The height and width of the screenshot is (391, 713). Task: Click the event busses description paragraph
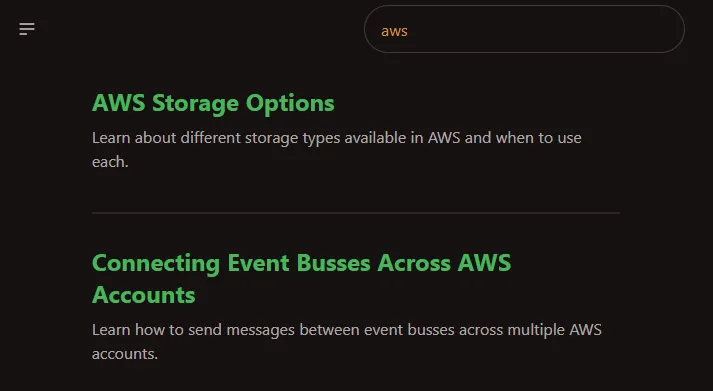pyautogui.click(x=346, y=341)
